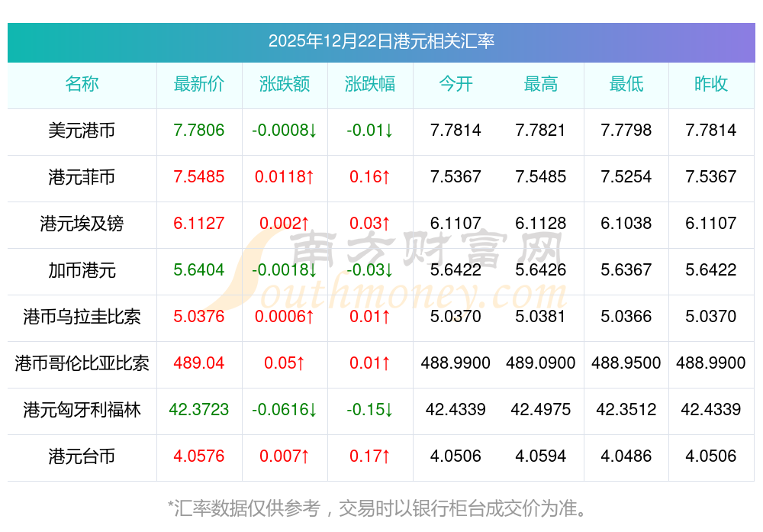This screenshot has height=532, width=763.
Task: Click latest price 4.0576
Action: pyautogui.click(x=199, y=456)
